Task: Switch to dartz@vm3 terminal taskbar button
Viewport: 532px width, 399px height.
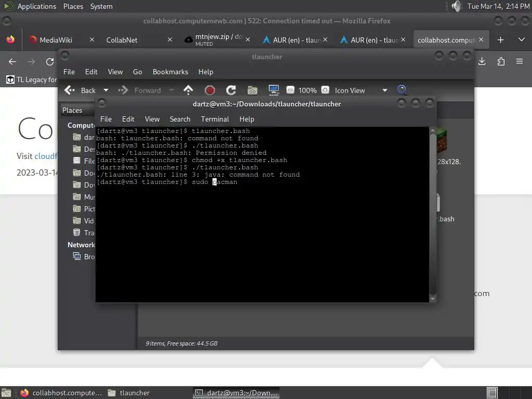Action: (236, 393)
